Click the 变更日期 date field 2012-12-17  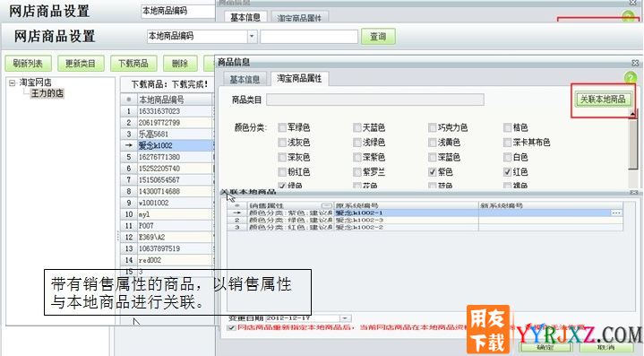coord(303,318)
